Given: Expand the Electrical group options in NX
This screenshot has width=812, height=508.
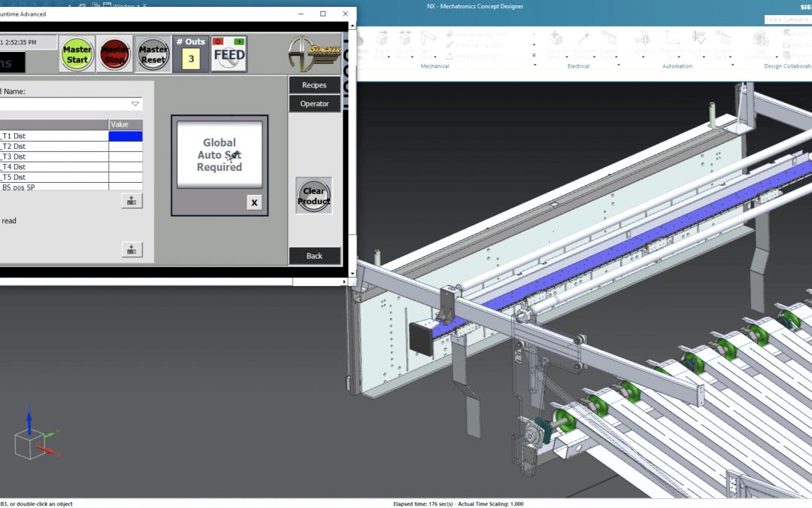Looking at the screenshot, I should [x=619, y=65].
